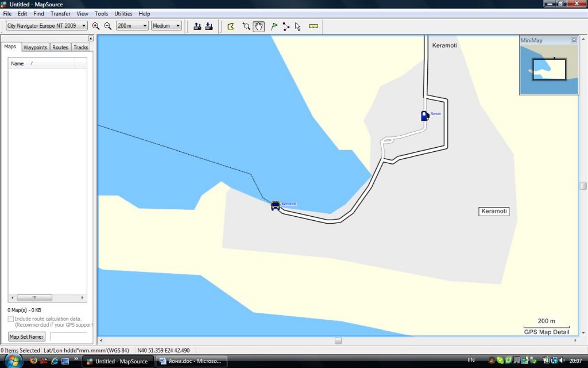Click the GPS Map Detail scale label
588x368 pixels.
[x=547, y=332]
